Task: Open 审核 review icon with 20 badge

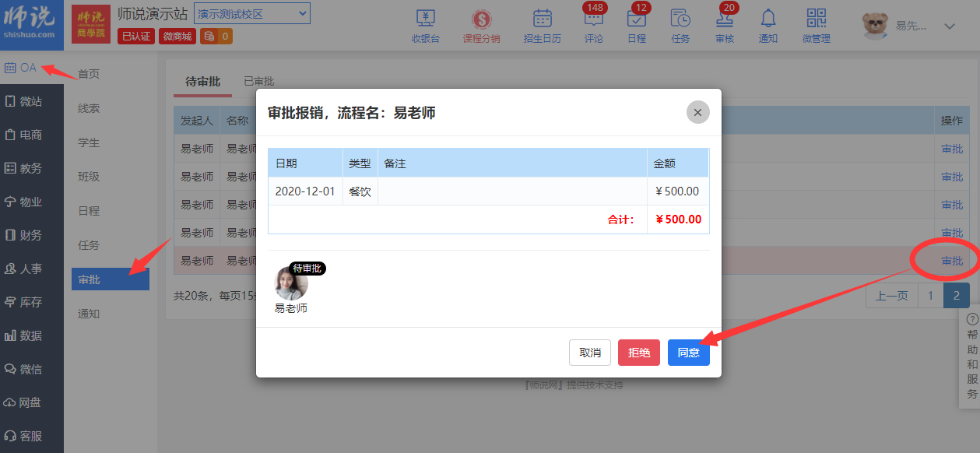Action: (724, 26)
